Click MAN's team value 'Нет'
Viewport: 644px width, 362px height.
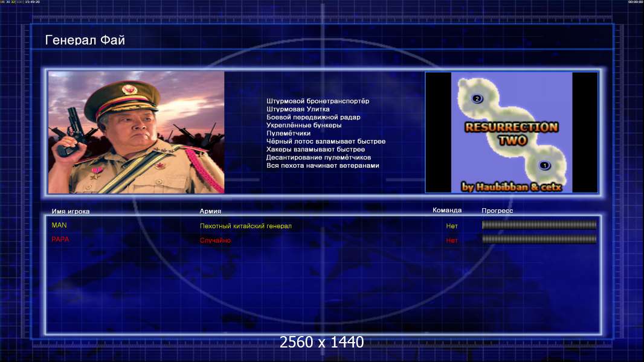point(452,226)
